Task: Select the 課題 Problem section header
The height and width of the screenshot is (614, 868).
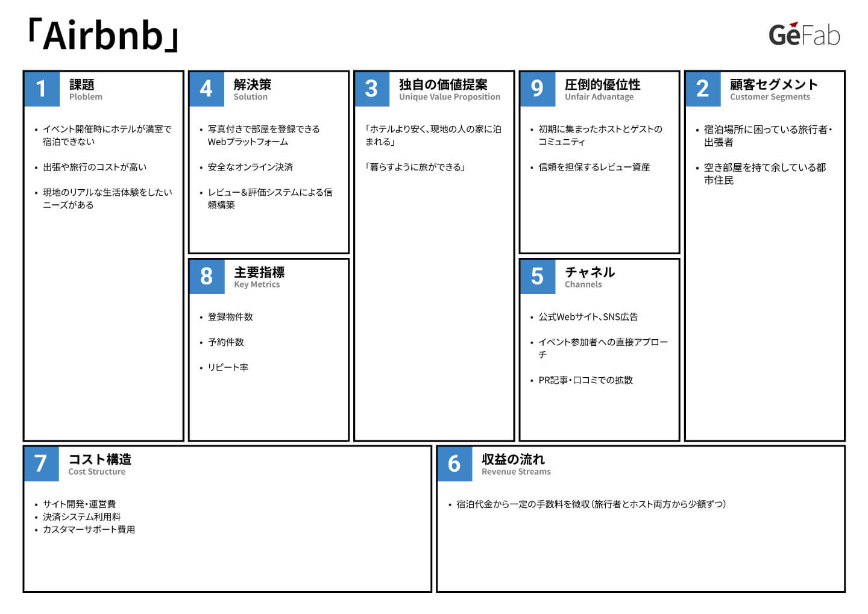Action: (86, 89)
